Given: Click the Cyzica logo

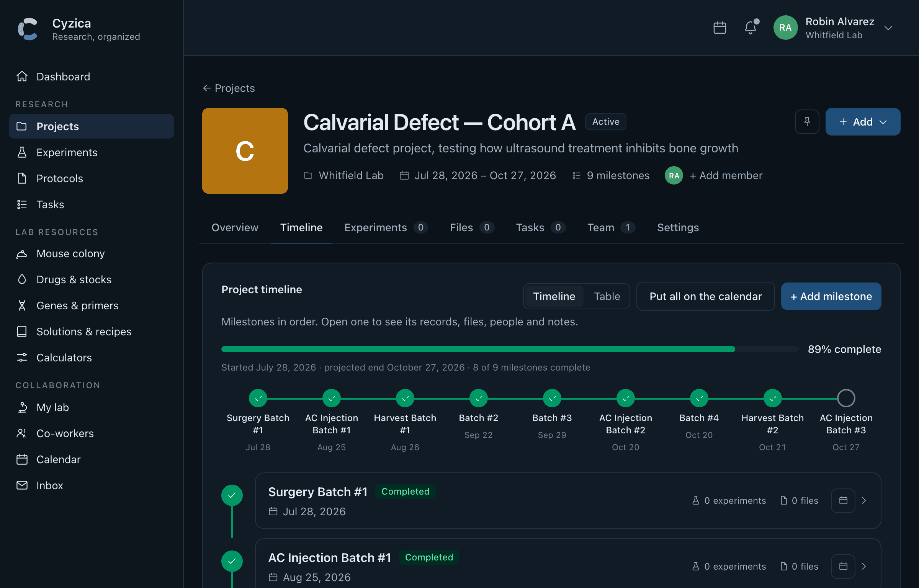Looking at the screenshot, I should [x=28, y=29].
